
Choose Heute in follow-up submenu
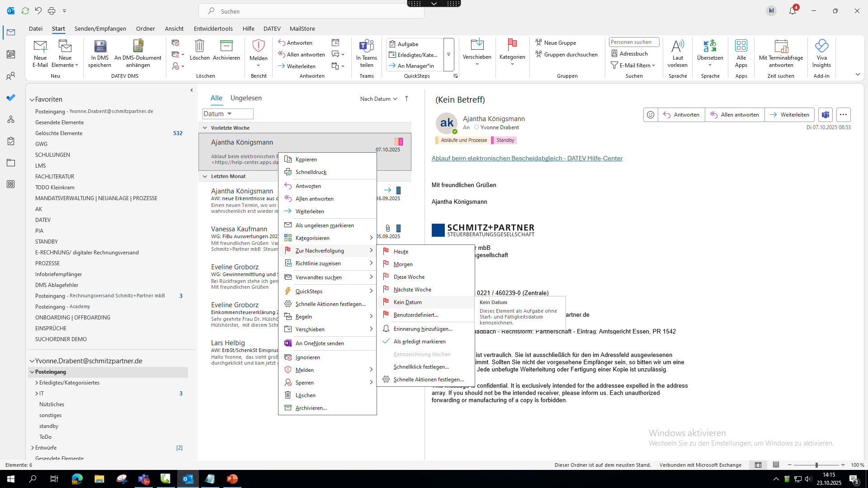(x=425, y=252)
